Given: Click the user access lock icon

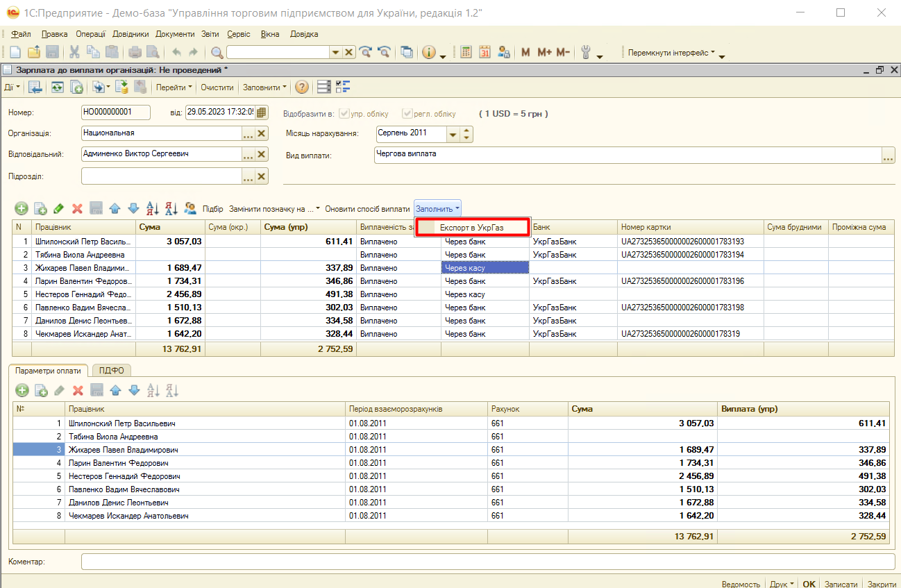Looking at the screenshot, I should click(x=504, y=52).
